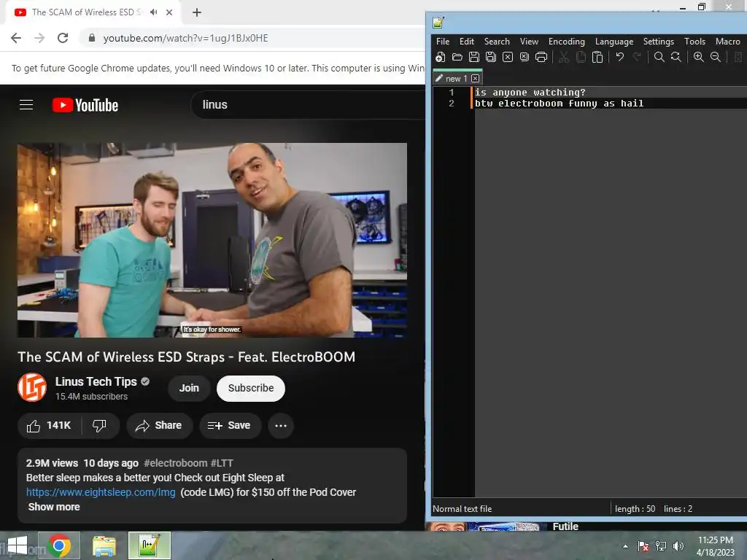This screenshot has height=560, width=747.
Task: Click the Cut scissors icon in Notepad++
Action: (x=564, y=57)
